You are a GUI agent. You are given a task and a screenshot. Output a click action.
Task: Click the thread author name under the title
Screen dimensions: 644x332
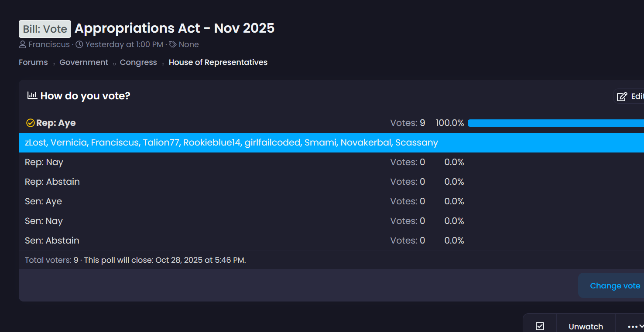coord(49,44)
